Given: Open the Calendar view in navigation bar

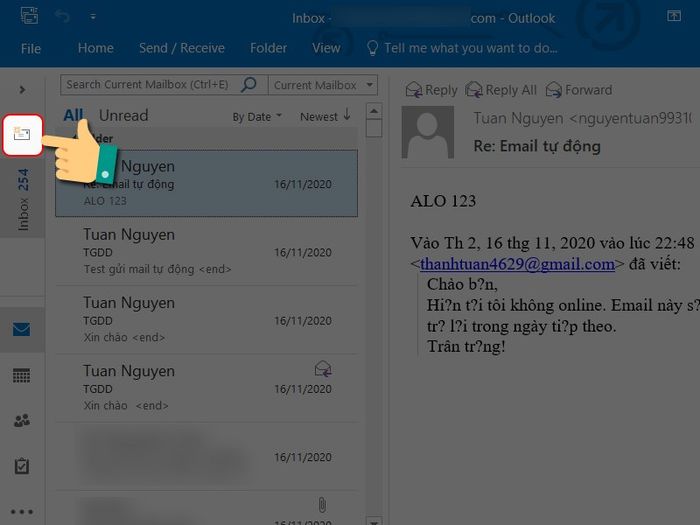Looking at the screenshot, I should pos(22,376).
